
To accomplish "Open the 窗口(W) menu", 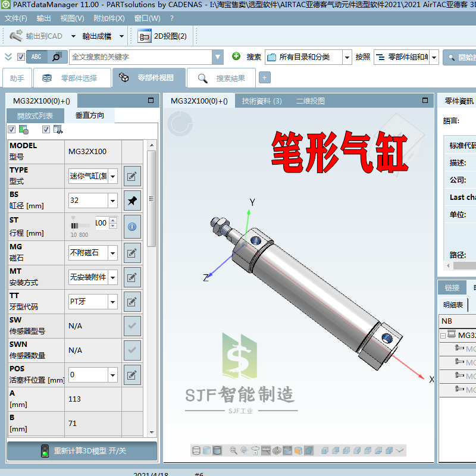I will click(x=147, y=18).
